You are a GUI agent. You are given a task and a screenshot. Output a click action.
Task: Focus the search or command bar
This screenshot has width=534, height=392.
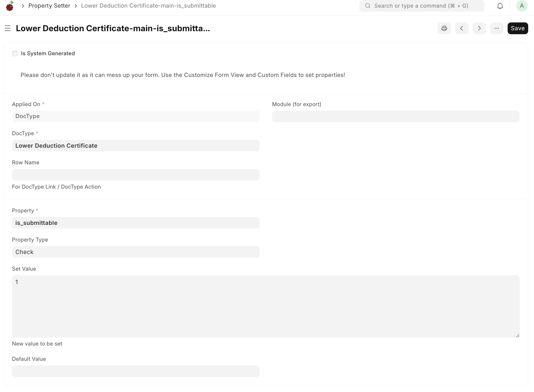click(x=421, y=6)
